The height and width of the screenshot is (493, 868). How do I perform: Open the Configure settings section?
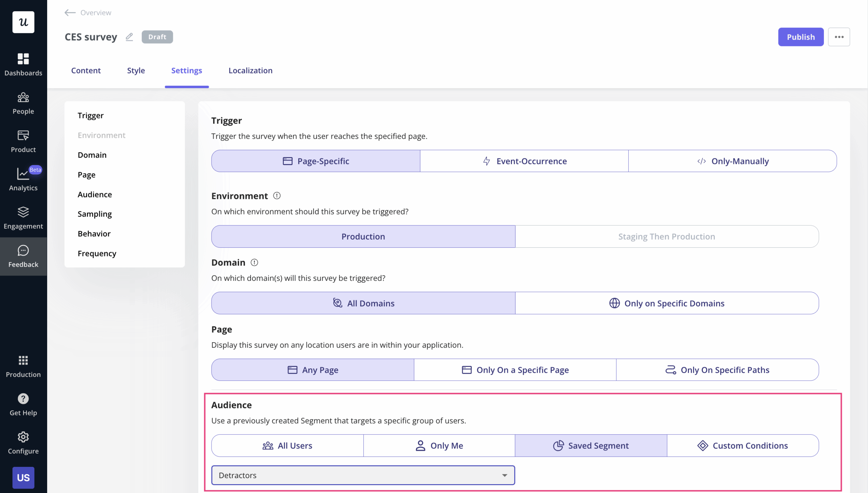23,442
